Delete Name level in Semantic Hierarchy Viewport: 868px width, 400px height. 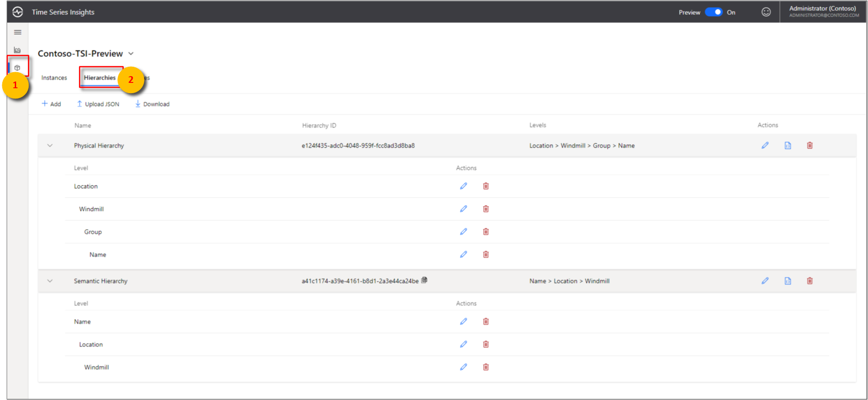tap(486, 322)
